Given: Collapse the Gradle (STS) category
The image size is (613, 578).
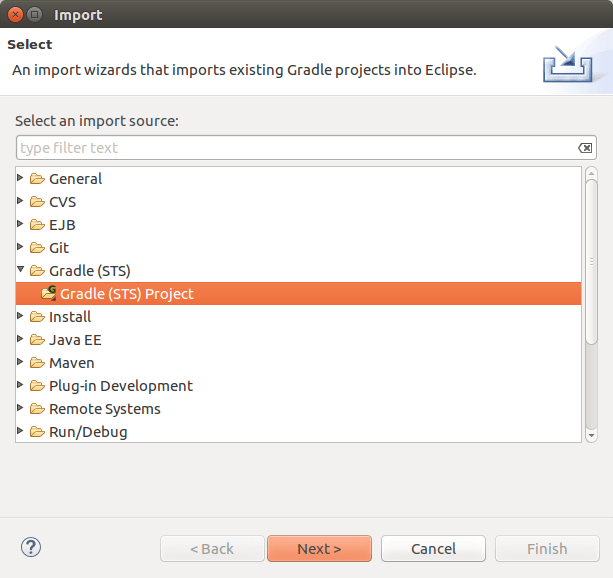Looking at the screenshot, I should [x=21, y=270].
